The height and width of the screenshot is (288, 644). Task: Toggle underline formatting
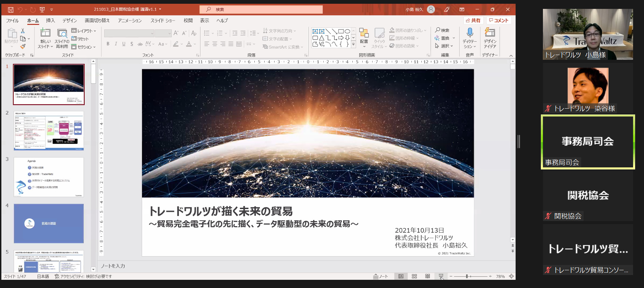tap(124, 44)
